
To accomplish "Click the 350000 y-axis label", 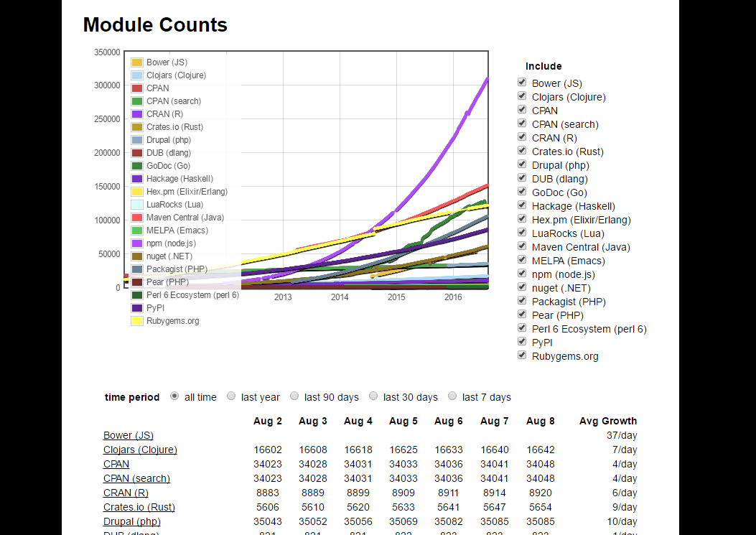I will pos(107,52).
